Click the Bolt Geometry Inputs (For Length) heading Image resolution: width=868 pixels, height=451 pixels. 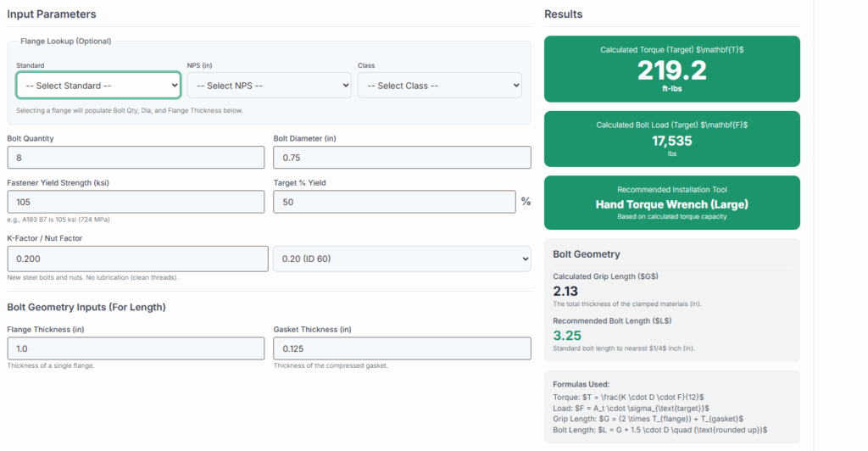tap(86, 307)
